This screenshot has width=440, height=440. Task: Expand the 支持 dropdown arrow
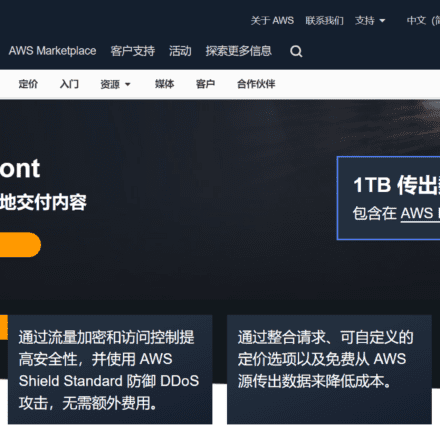tap(382, 21)
